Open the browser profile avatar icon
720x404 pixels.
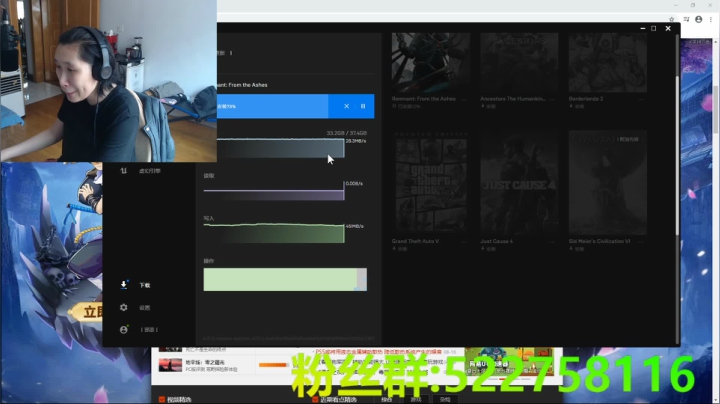698,19
